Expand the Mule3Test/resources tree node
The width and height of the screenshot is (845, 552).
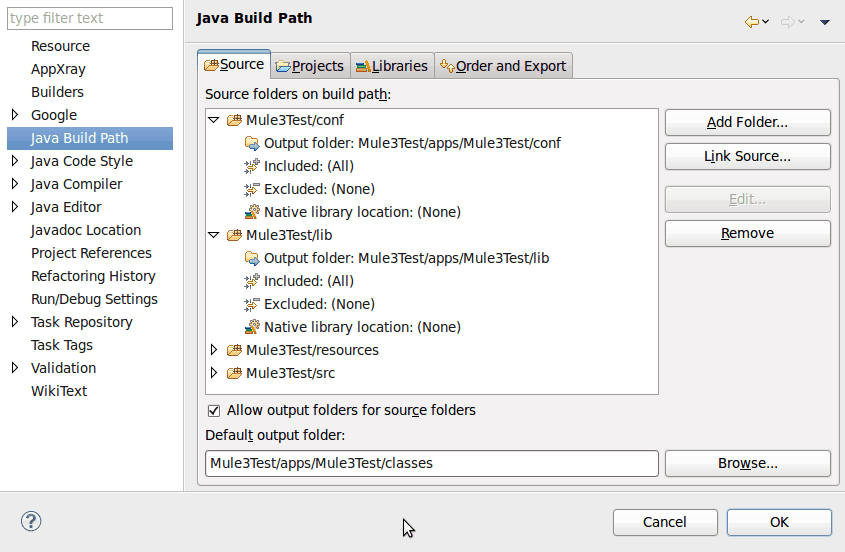[x=214, y=350]
